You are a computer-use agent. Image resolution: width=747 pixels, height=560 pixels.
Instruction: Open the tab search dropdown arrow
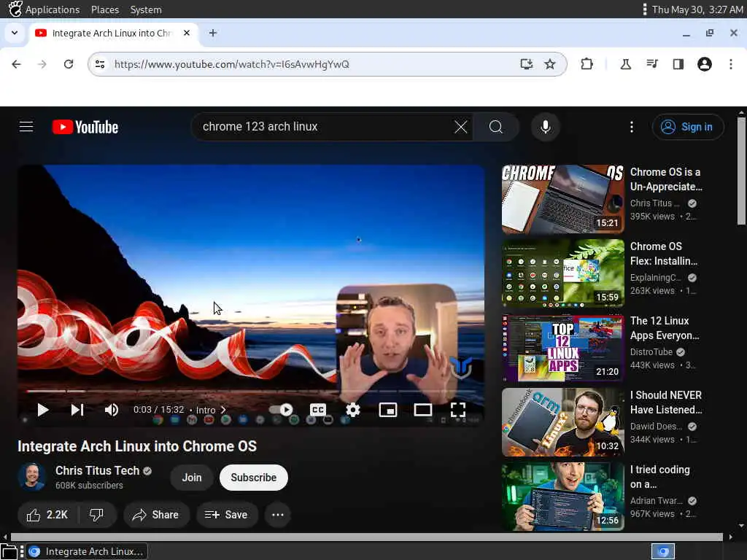(x=15, y=33)
